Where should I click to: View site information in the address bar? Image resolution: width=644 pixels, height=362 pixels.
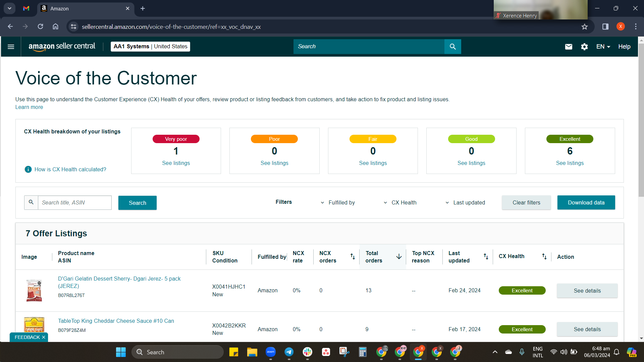[x=73, y=26]
